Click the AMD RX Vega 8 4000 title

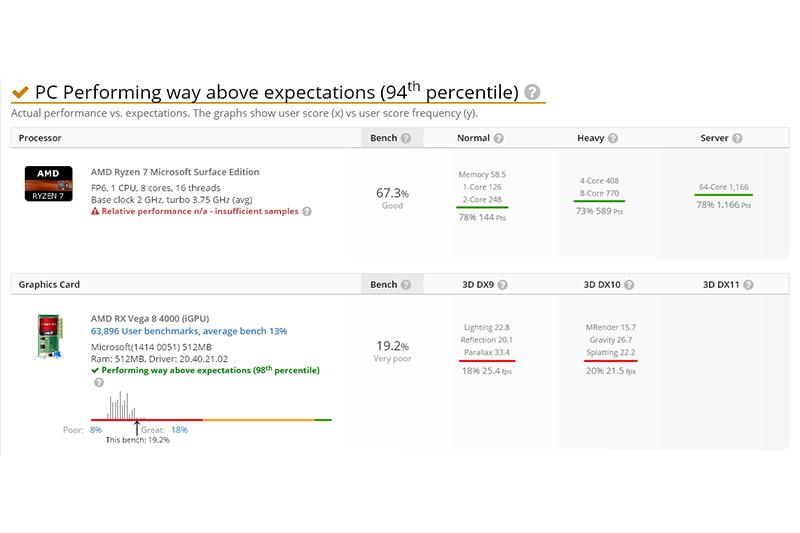point(156,318)
